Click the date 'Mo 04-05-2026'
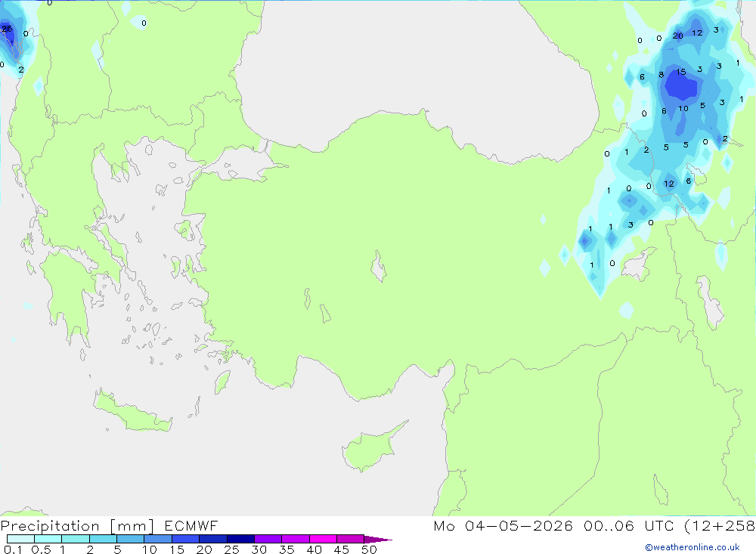This screenshot has width=756, height=554. (503, 526)
